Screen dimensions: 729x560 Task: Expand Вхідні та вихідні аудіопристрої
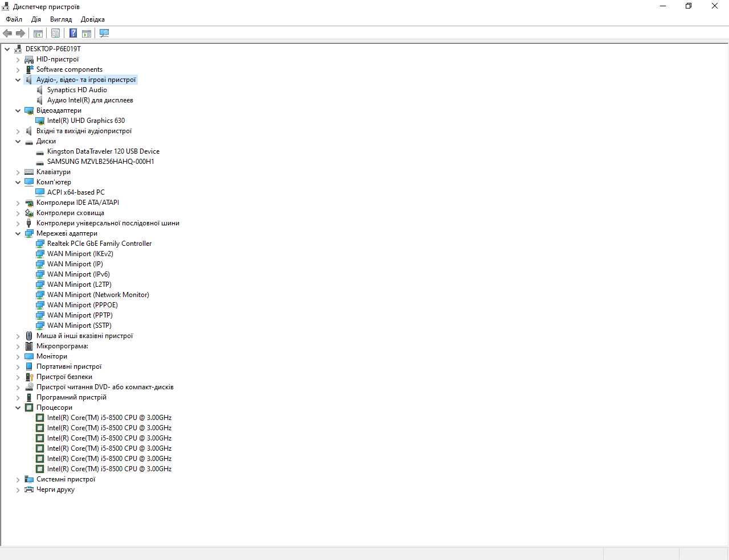(x=18, y=131)
